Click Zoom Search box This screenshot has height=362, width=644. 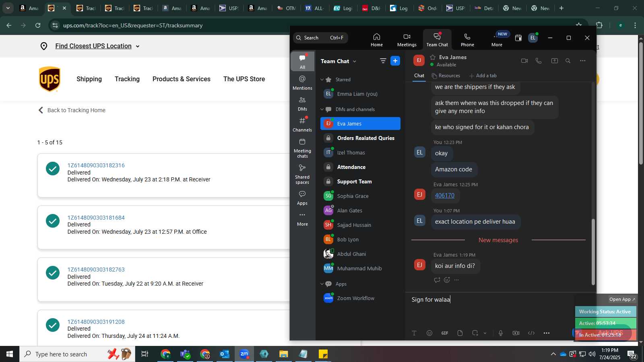pos(320,38)
